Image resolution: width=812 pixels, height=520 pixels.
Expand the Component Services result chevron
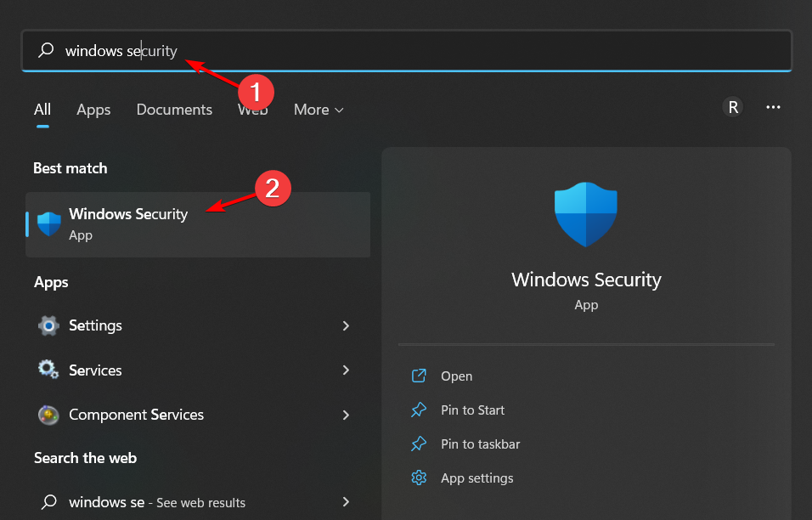coord(346,415)
